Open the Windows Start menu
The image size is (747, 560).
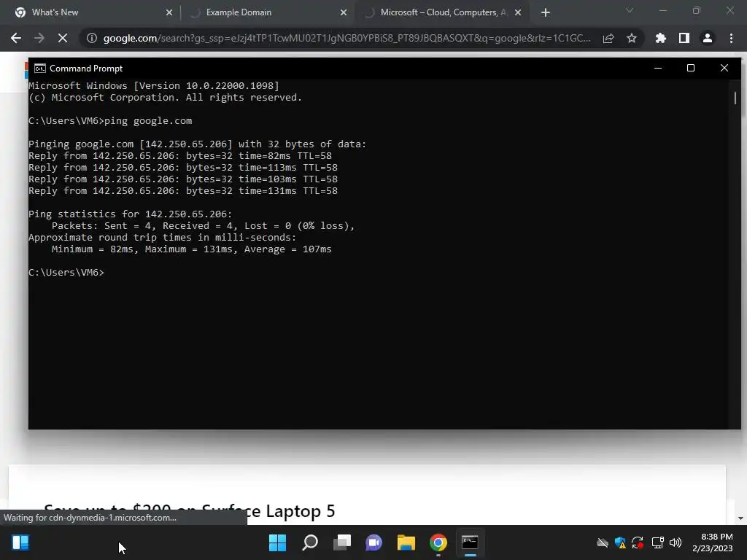point(277,542)
